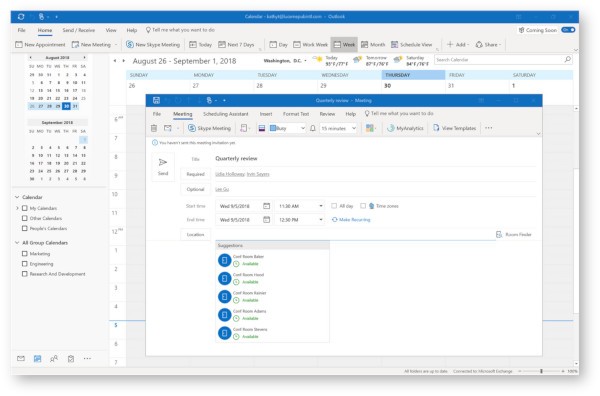Viewport: 600px width, 396px height.
Task: Click the forward envelope icon in meeting ribbon
Action: tap(168, 128)
